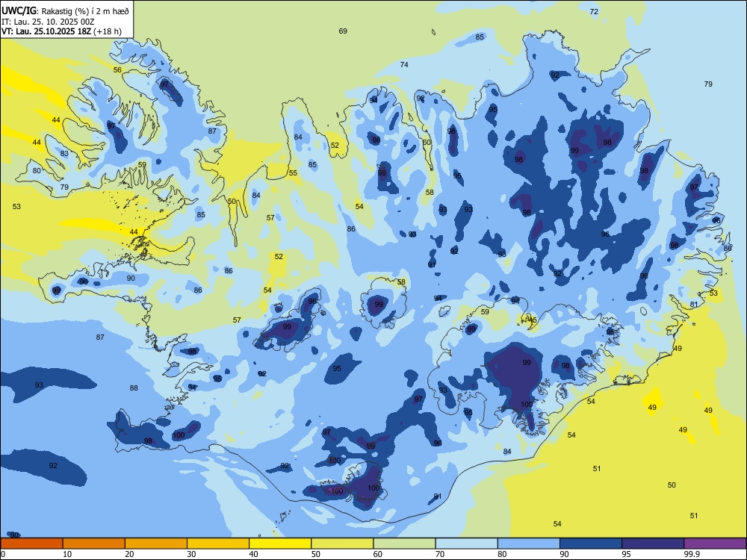Click the map value '69' over the northern sea

click(x=343, y=31)
